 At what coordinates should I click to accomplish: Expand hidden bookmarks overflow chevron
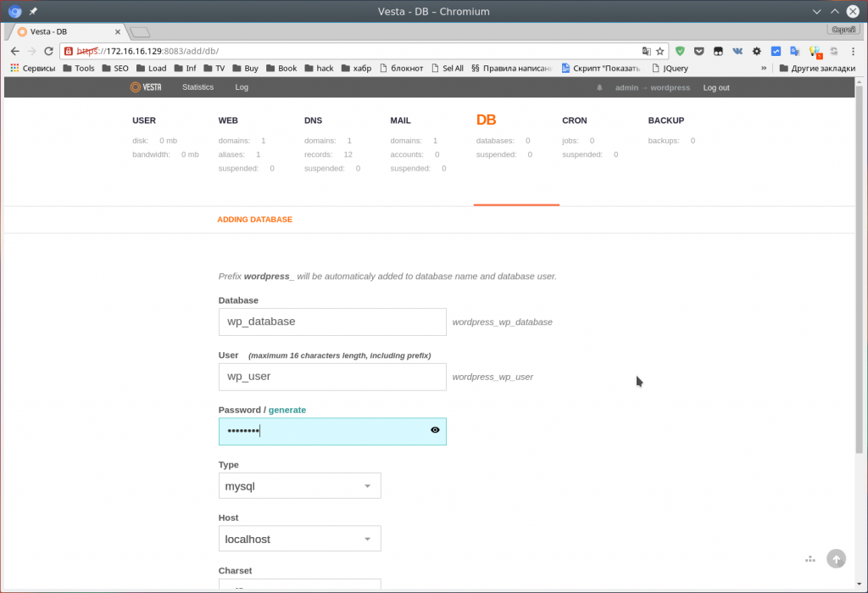click(x=764, y=68)
